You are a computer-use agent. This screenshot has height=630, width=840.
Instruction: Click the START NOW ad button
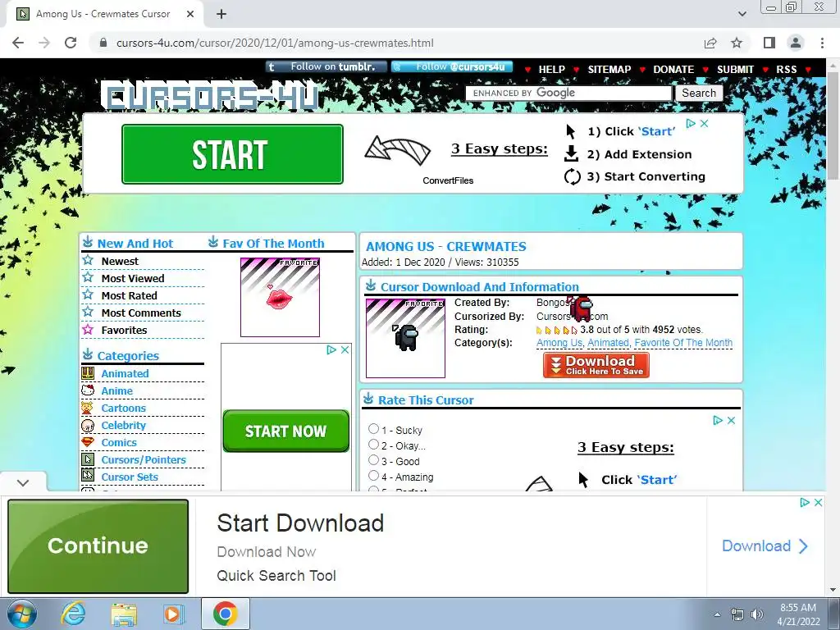285,431
